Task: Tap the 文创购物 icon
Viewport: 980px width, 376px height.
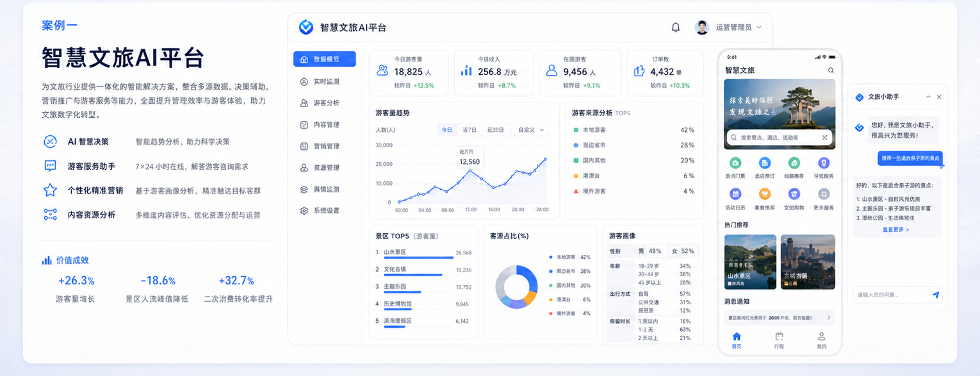Action: [x=794, y=194]
